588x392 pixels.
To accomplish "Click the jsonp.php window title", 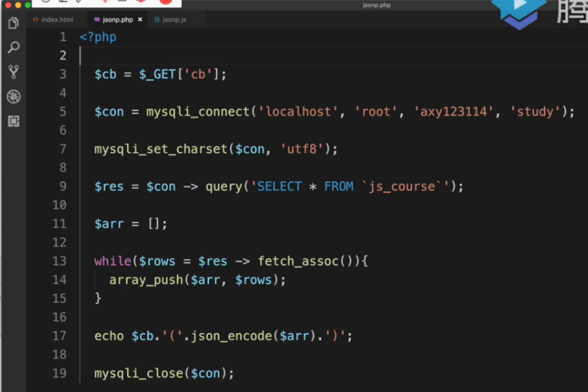I will (x=377, y=5).
